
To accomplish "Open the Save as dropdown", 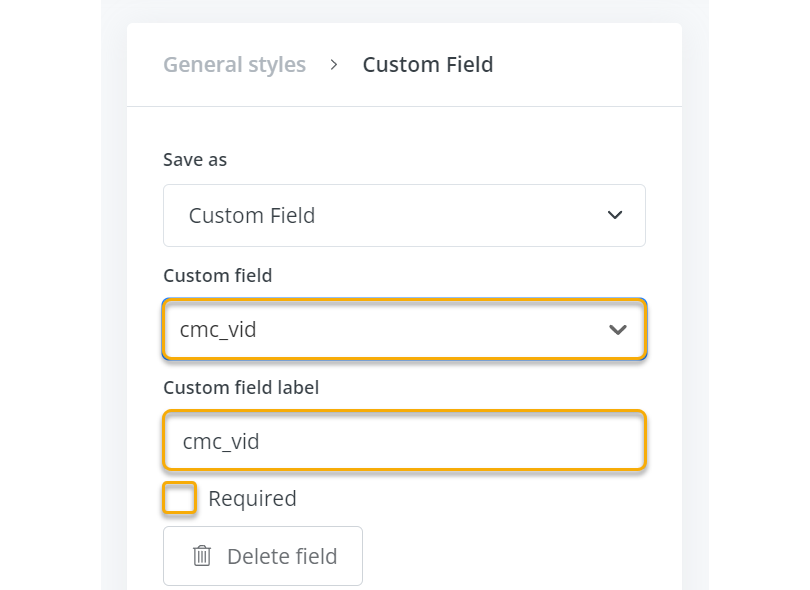I will [404, 215].
